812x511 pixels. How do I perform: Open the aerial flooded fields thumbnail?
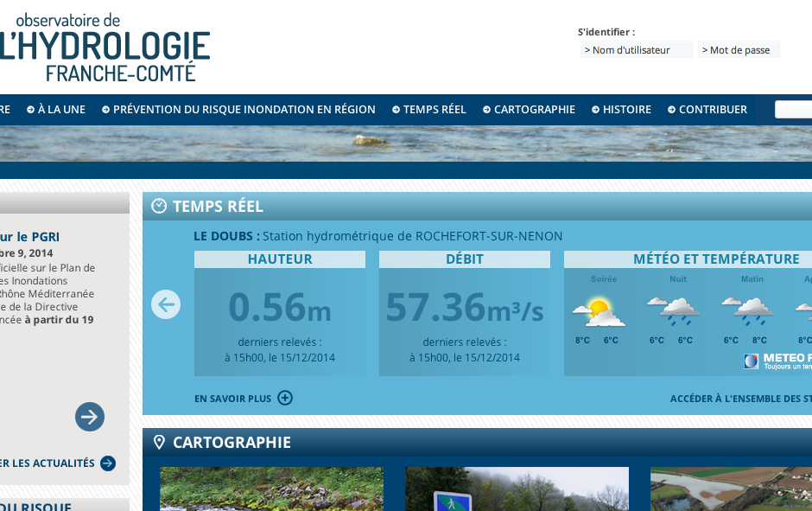[731, 489]
